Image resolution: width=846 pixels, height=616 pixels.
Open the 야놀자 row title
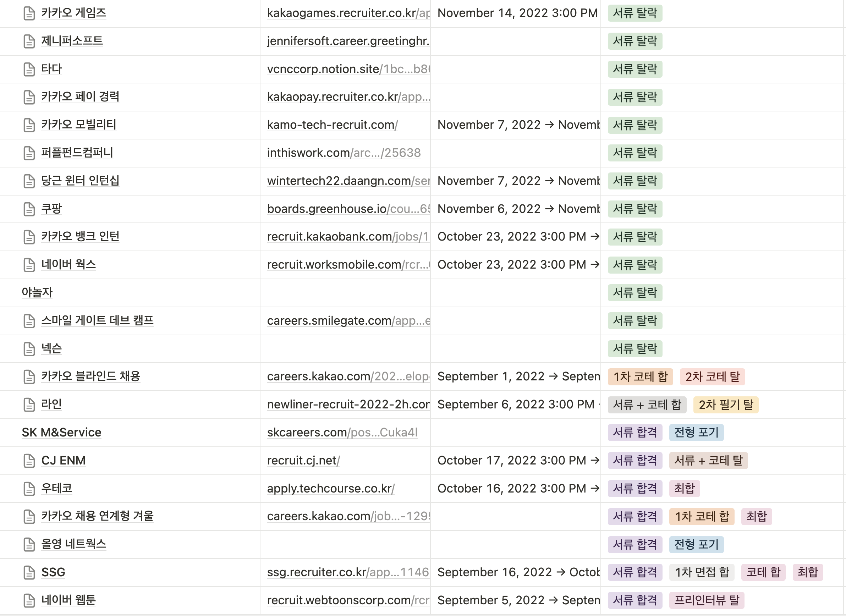click(x=37, y=292)
